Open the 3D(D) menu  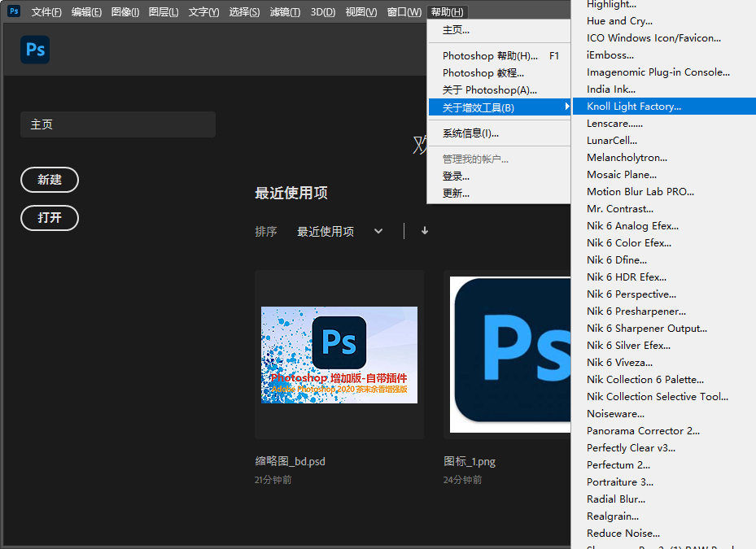click(x=323, y=12)
